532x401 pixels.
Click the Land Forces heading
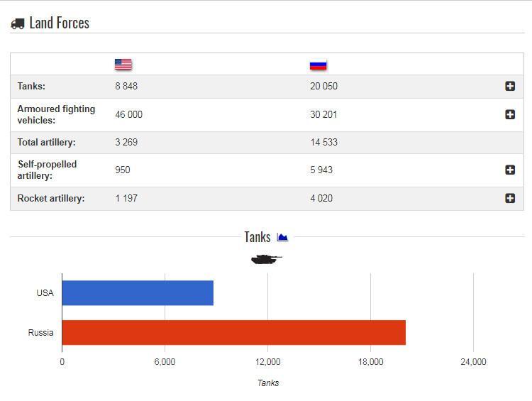point(59,23)
